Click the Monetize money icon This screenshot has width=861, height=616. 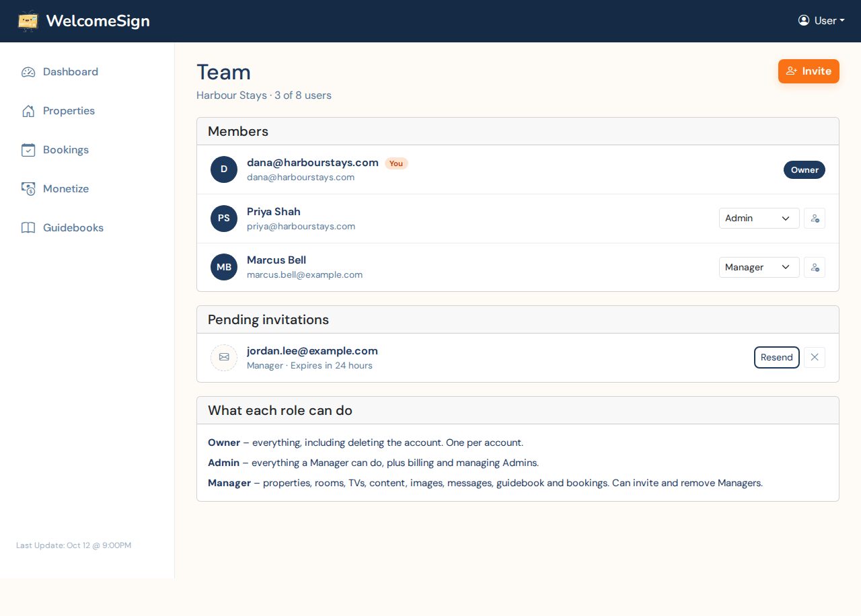(28, 189)
